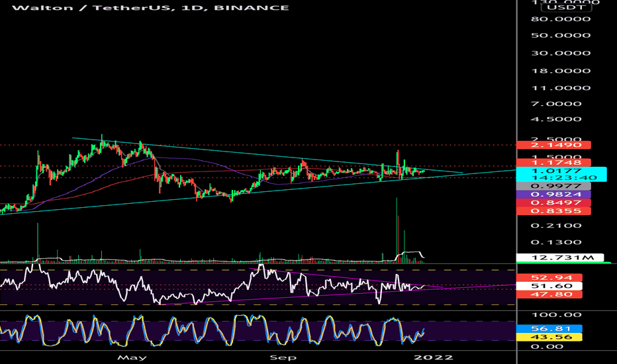The image size is (617, 364).
Task: Open the USDT currency selector
Action: 566,7
